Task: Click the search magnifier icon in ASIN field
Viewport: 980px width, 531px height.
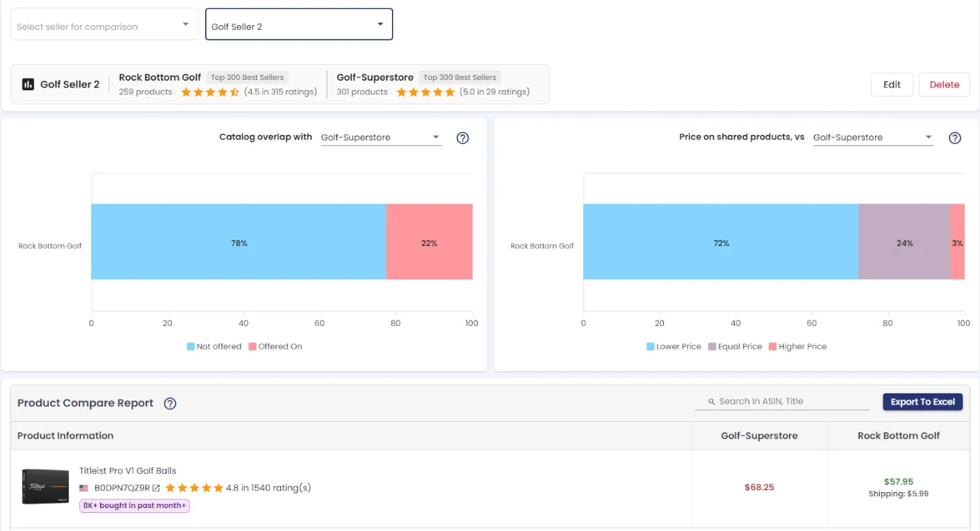Action: [x=712, y=402]
